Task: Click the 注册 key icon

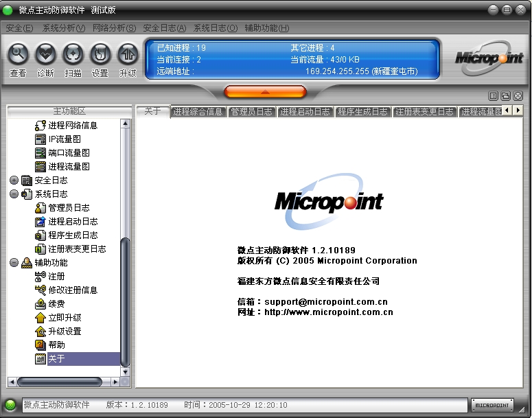Action: pyautogui.click(x=41, y=277)
